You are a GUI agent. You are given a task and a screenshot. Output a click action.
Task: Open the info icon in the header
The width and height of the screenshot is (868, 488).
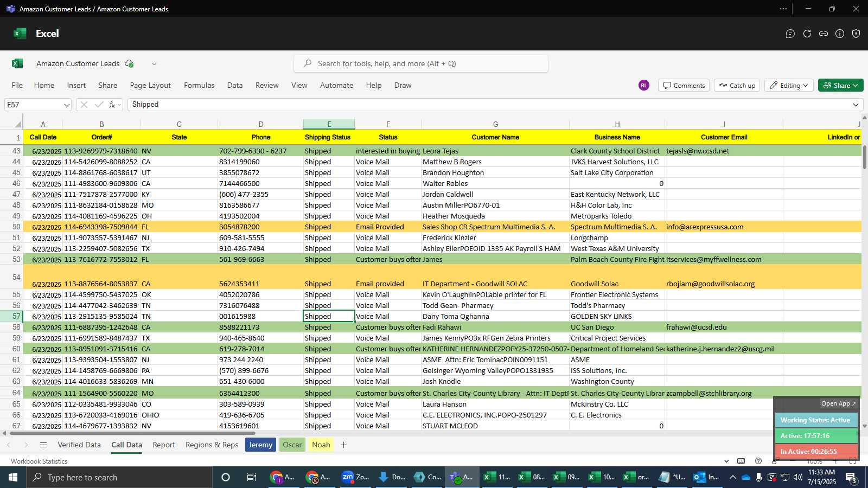click(840, 34)
